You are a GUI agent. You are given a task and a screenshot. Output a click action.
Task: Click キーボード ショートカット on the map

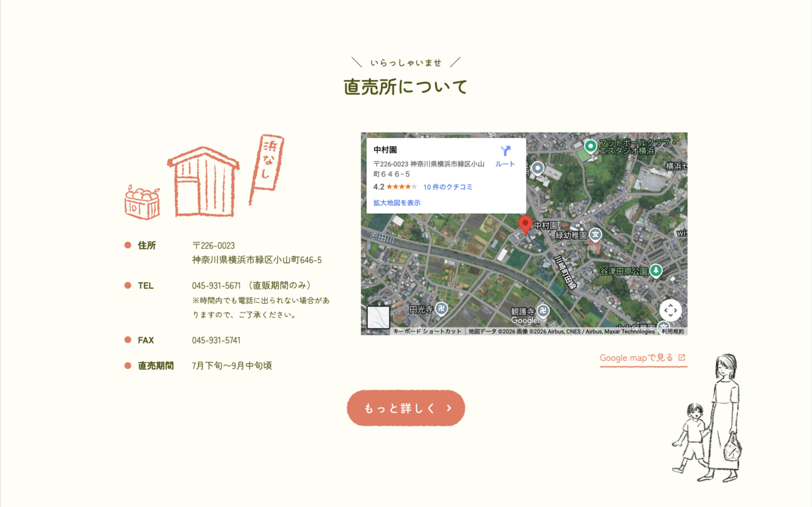coord(427,331)
